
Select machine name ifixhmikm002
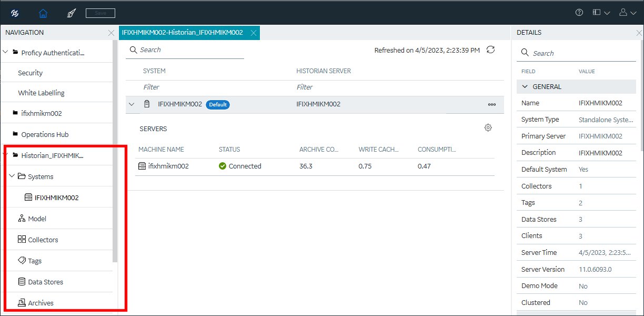(168, 166)
